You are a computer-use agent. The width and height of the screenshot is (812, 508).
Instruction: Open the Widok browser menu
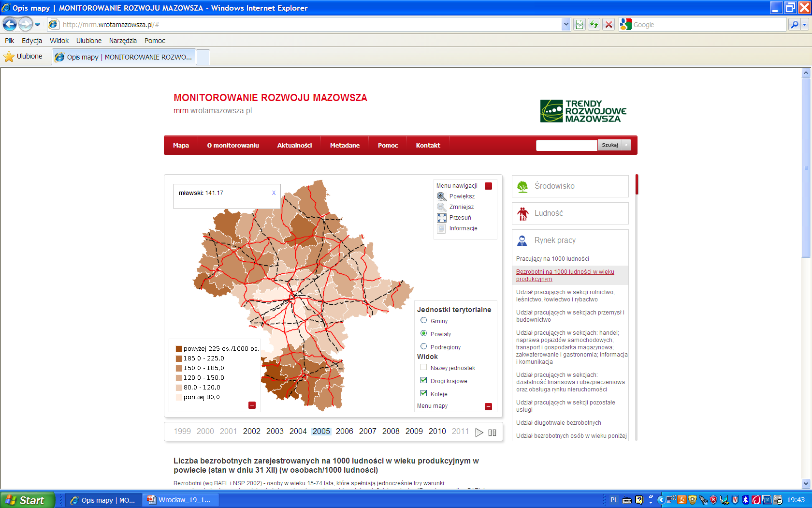click(59, 41)
